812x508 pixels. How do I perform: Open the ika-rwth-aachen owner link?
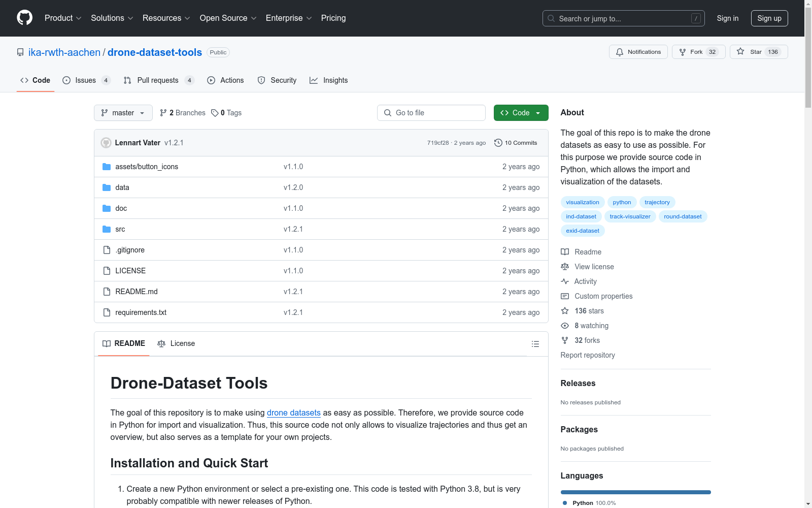pos(64,52)
